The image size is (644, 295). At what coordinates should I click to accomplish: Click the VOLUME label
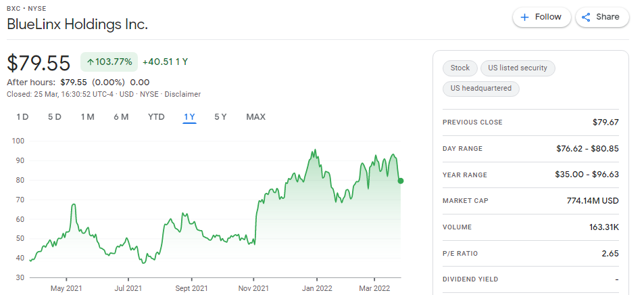[457, 227]
